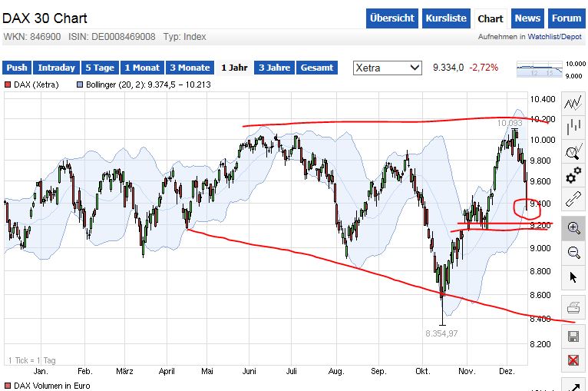Click the chain link icon
This screenshot has height=391, width=588.
(573, 201)
